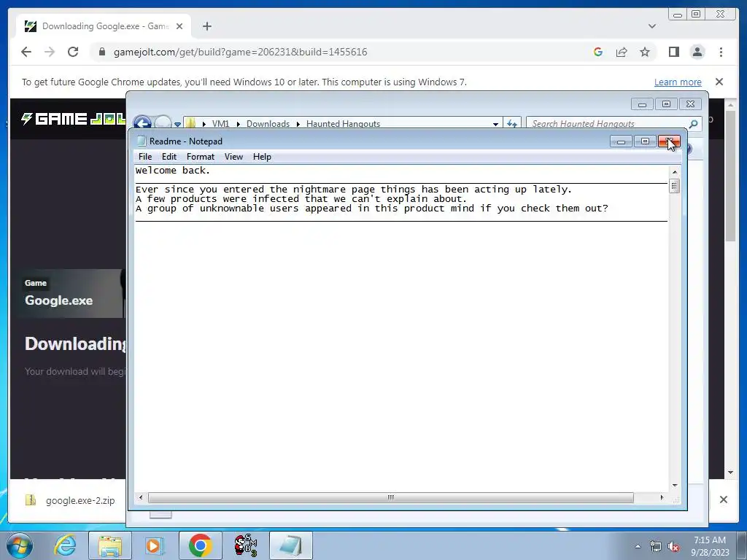Screen dimensions: 747x560
Task: Open the Format menu in Notepad
Action: [200, 157]
